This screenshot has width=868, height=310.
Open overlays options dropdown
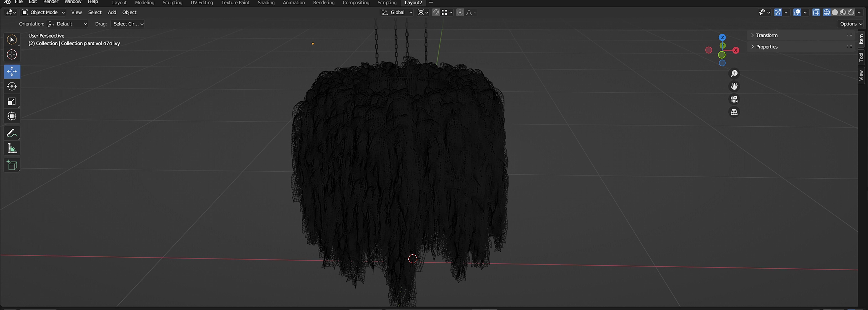coord(805,12)
